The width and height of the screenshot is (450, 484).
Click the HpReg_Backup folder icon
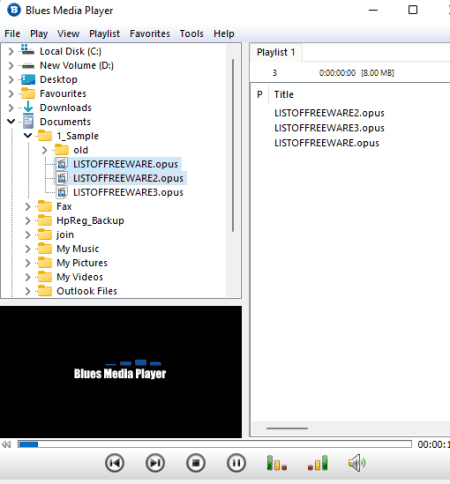pos(45,220)
